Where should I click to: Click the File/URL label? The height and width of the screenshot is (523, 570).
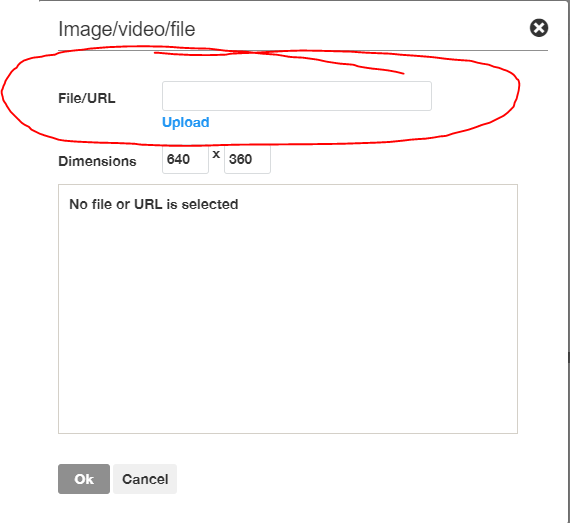click(87, 98)
